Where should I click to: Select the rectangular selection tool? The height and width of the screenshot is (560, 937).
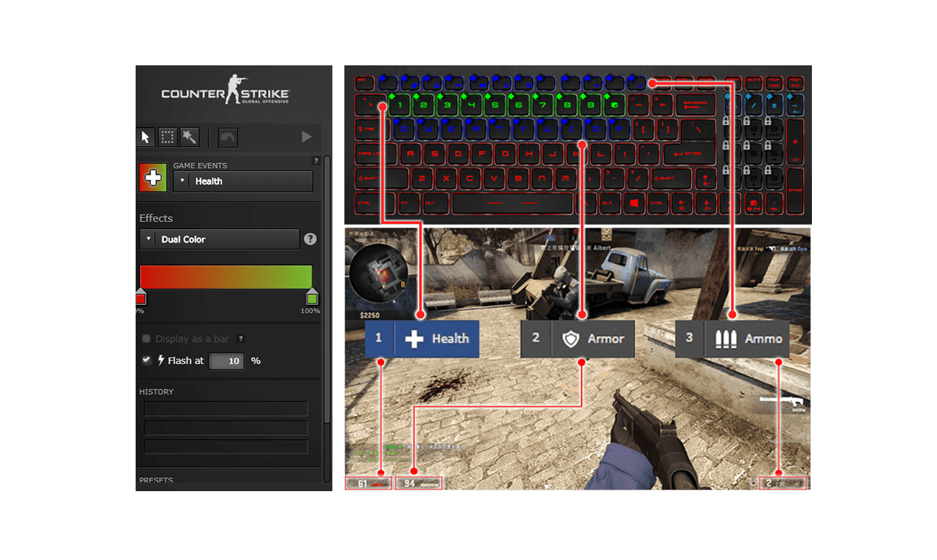click(x=167, y=137)
